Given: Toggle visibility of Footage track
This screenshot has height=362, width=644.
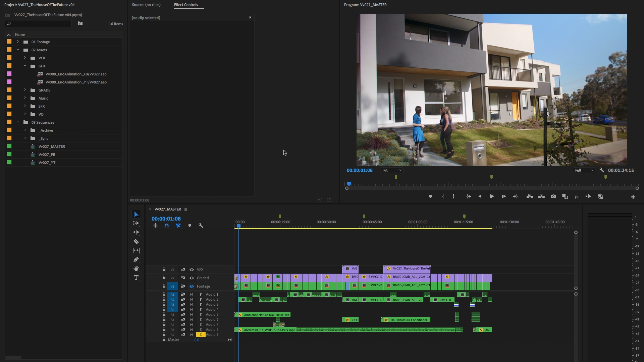Looking at the screenshot, I should coord(192,286).
